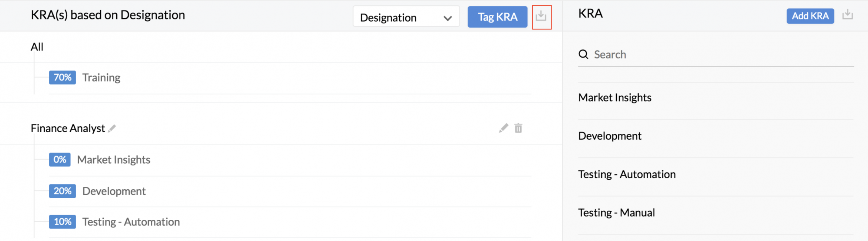This screenshot has width=868, height=241.
Task: Open the Designation dropdown
Action: pos(406,17)
